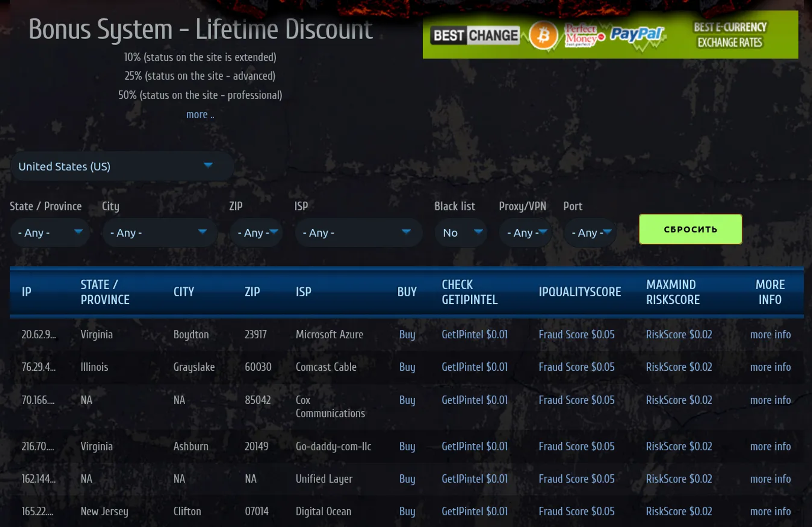This screenshot has height=527, width=812.
Task: Click the MAXMIND RISKSCORE column header
Action: (673, 292)
